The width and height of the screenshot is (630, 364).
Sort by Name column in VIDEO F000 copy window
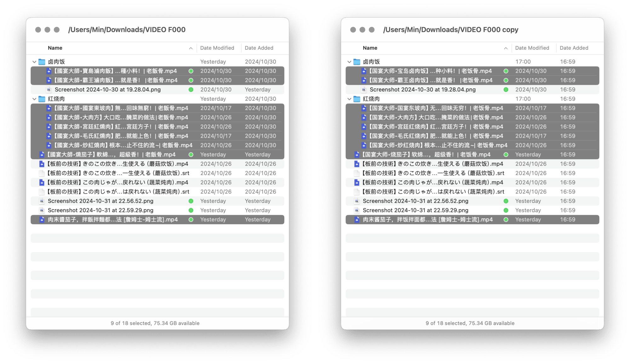tap(370, 48)
